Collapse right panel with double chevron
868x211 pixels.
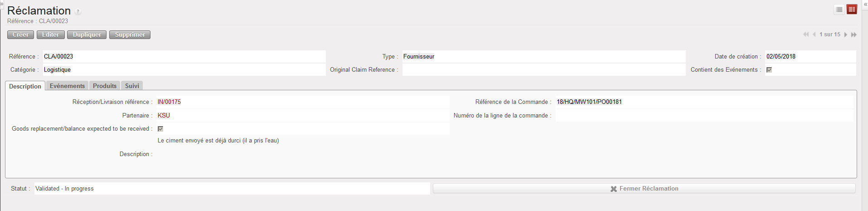pos(865,4)
